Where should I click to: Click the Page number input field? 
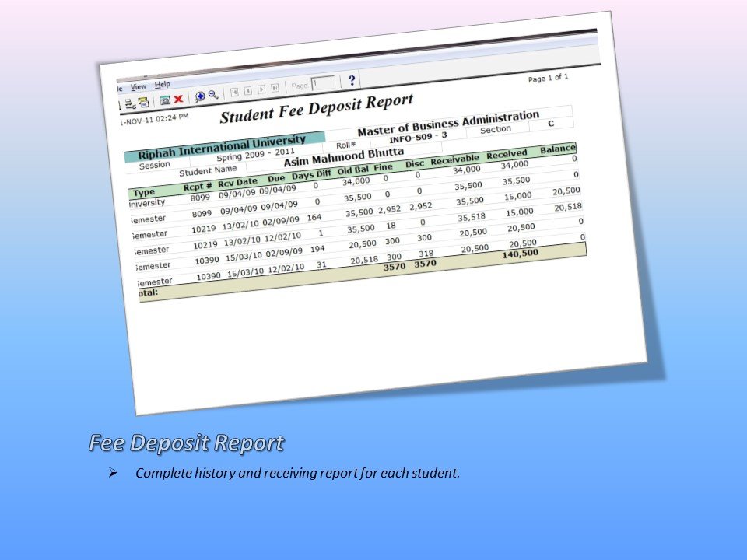[x=324, y=83]
